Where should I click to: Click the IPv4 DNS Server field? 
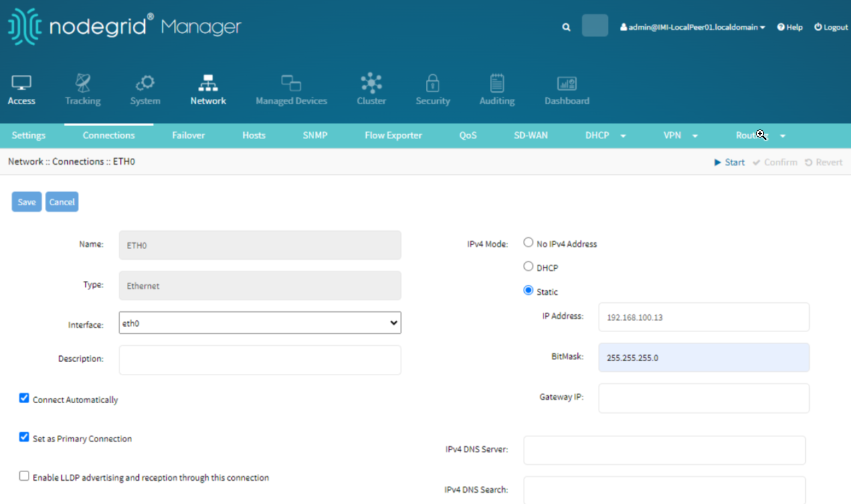point(664,450)
